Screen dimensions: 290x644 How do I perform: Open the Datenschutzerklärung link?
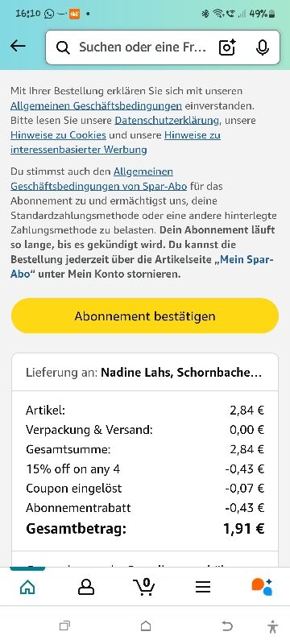167,120
